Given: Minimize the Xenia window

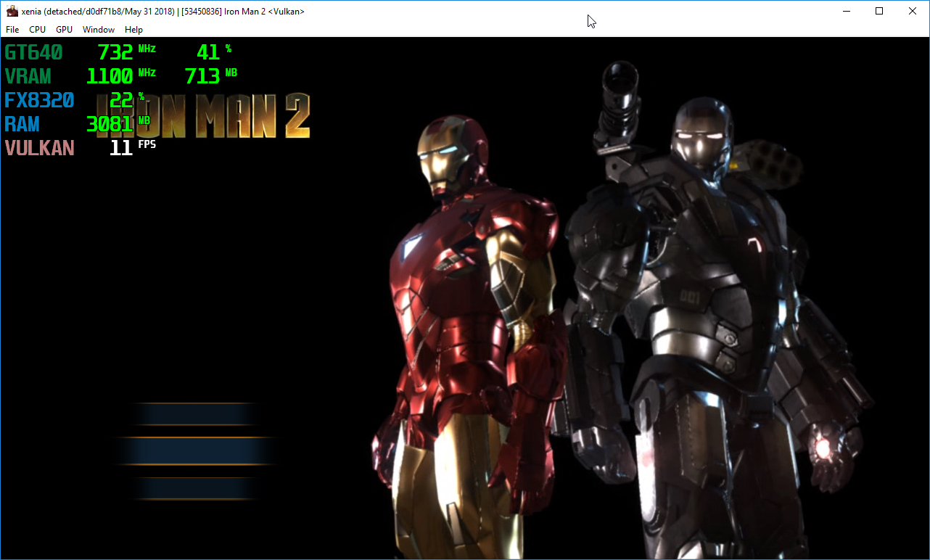Looking at the screenshot, I should (847, 11).
